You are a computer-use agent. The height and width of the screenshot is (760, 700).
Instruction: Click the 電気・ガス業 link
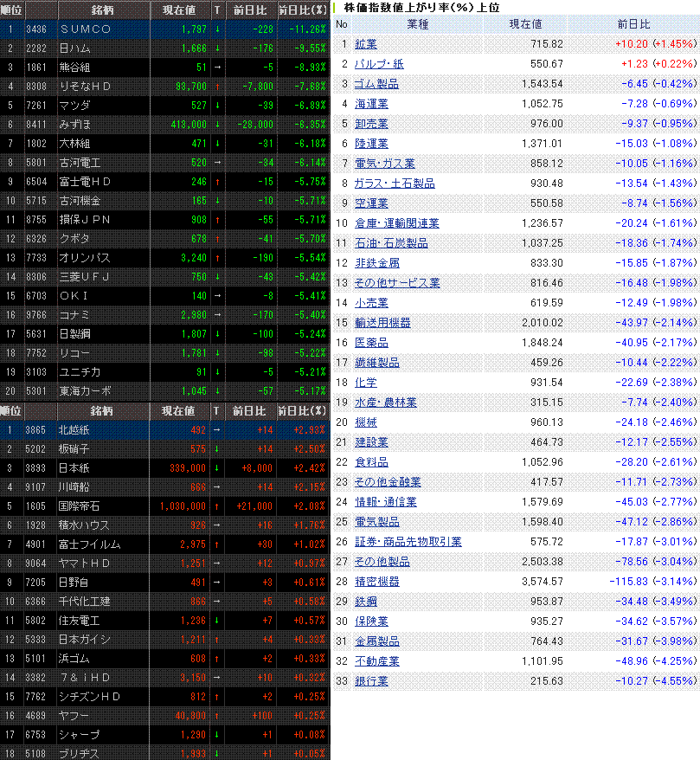(385, 164)
